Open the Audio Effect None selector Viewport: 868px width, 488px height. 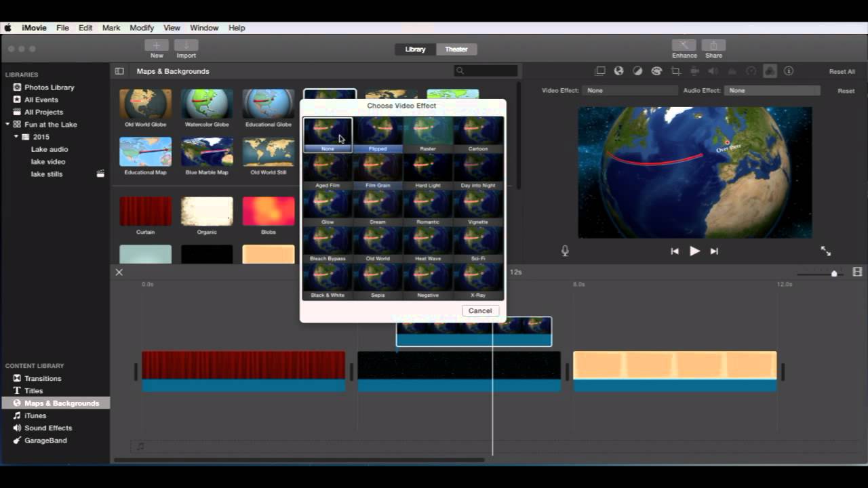click(772, 90)
